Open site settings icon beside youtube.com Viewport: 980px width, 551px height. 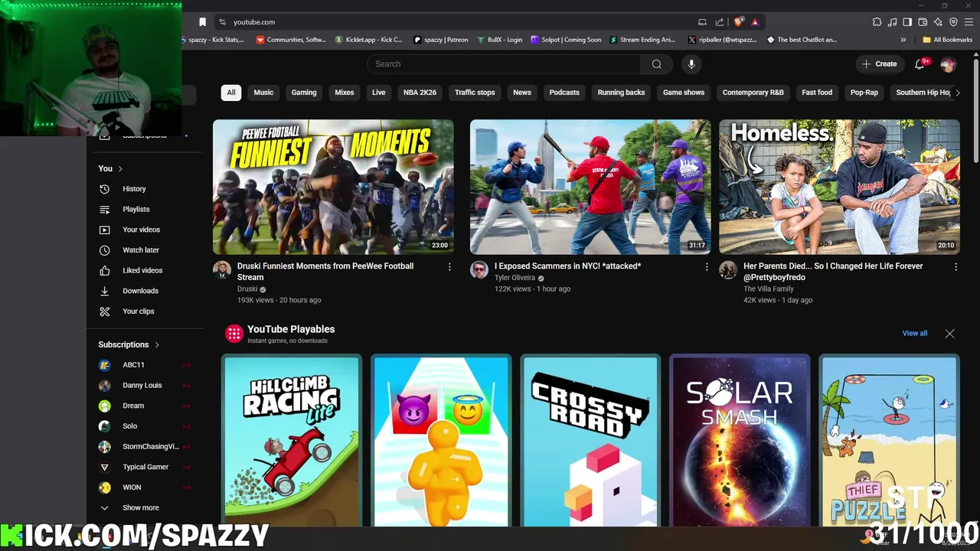(x=222, y=22)
